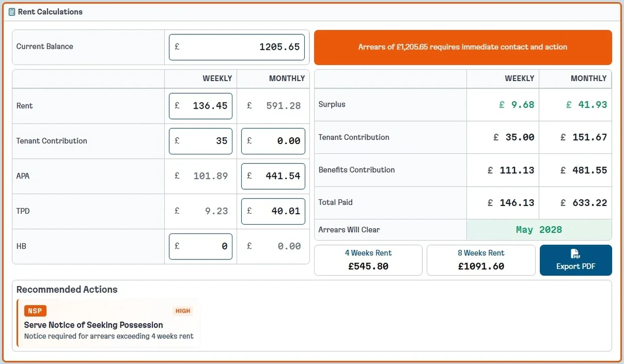Click the weekly HB input field
This screenshot has height=364, width=624.
click(x=200, y=246)
